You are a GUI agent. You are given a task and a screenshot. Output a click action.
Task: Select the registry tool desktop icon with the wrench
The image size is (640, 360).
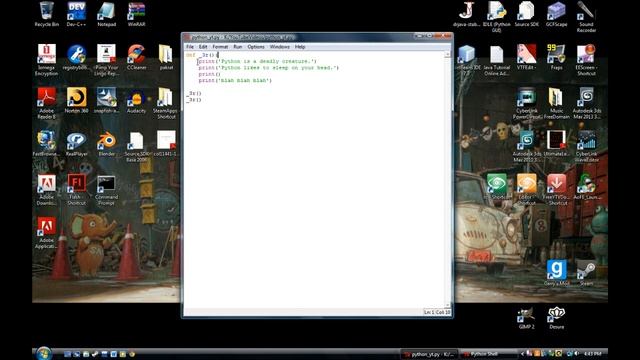pos(76,57)
